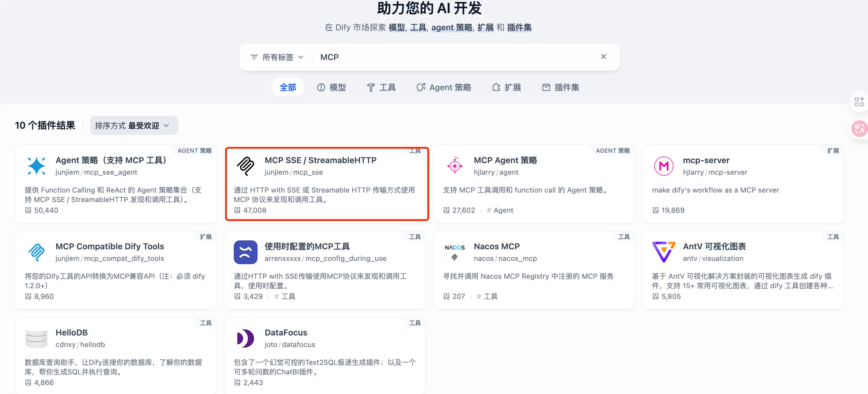Open the 排序方式 最受欢迎 sorting dropdown
The width and height of the screenshot is (868, 394).
[134, 125]
